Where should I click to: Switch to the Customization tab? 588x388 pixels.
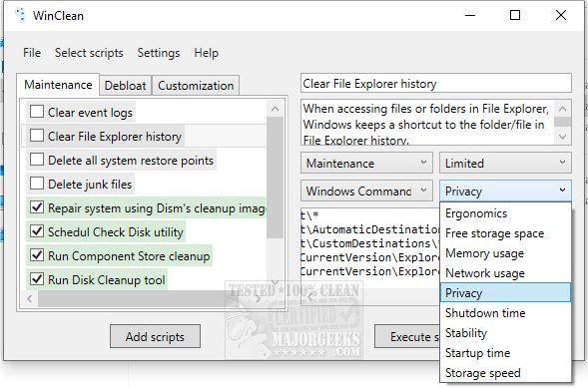(196, 86)
